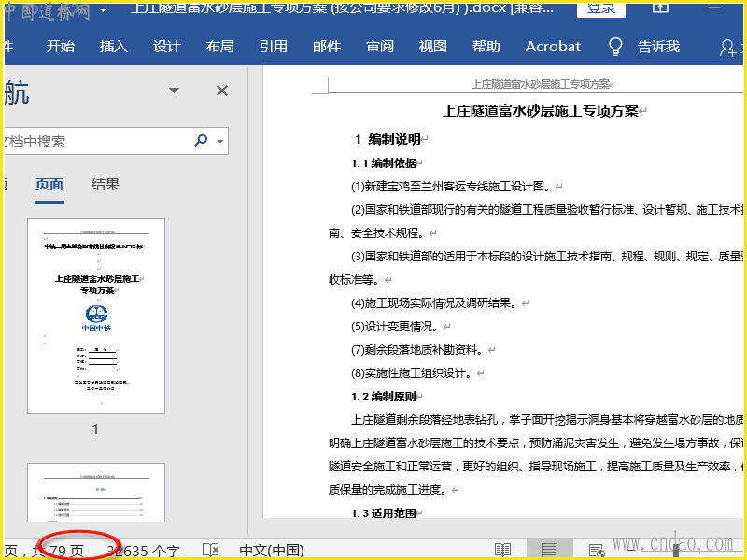
Task: Click the search magnifier icon in navigation pane
Action: coord(201,141)
